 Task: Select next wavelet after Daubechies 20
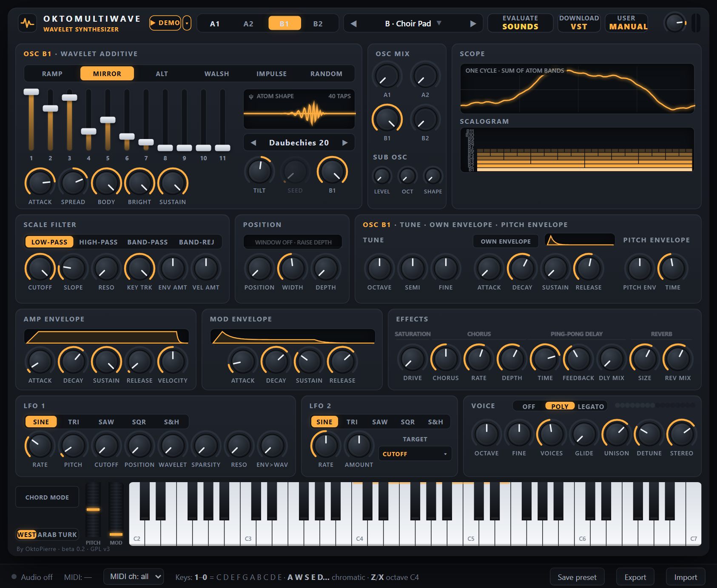coord(345,143)
